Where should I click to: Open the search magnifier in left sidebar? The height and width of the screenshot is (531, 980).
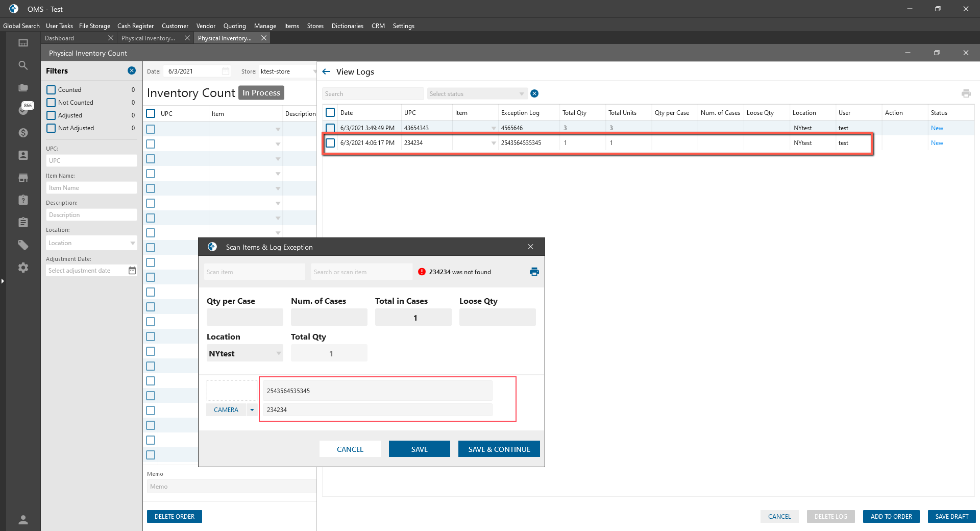(x=23, y=65)
